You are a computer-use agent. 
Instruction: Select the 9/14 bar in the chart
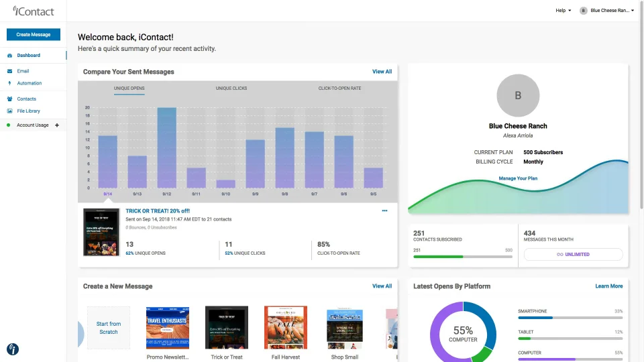[x=107, y=162]
